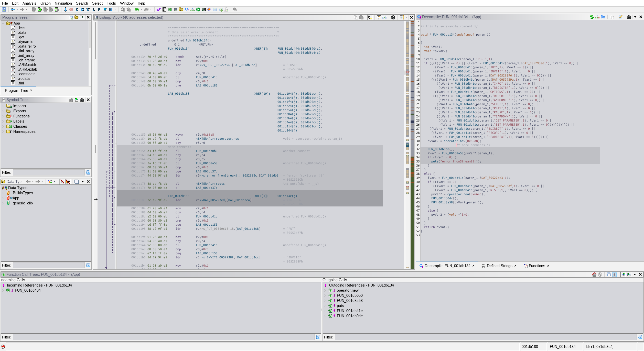
Task: Navigate to next Function with F icon
Action: click(x=99, y=9)
